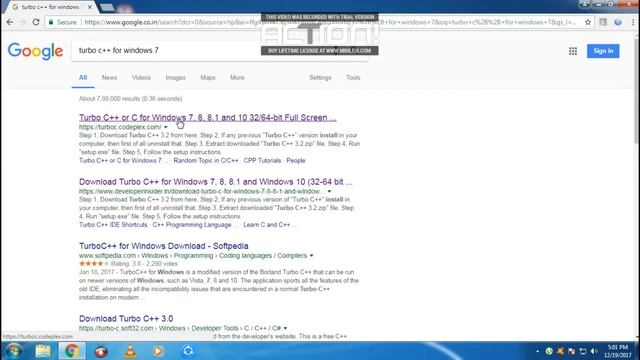Open blue circular arrows taskbar app
Screen dimensions: 640x360
188,351
